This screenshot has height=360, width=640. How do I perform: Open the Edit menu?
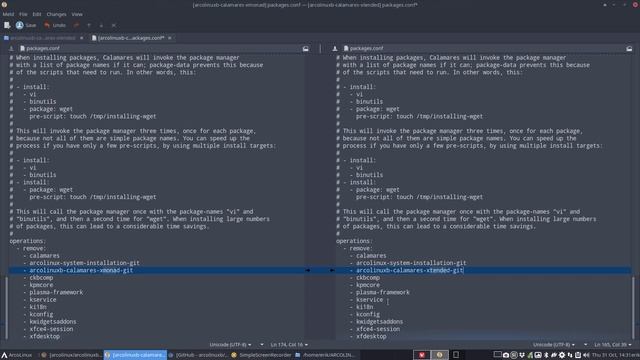pyautogui.click(x=37, y=14)
